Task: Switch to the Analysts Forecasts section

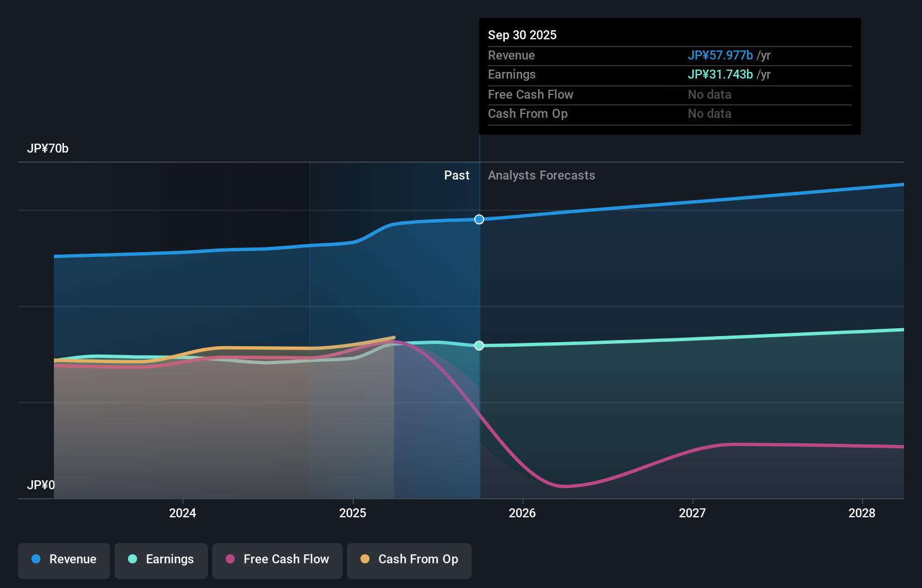Action: click(541, 175)
